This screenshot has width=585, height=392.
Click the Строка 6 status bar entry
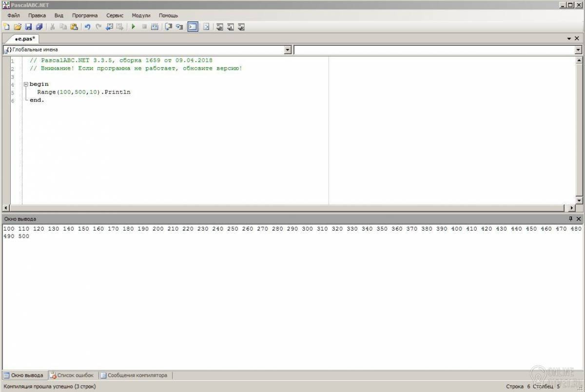tap(518, 387)
